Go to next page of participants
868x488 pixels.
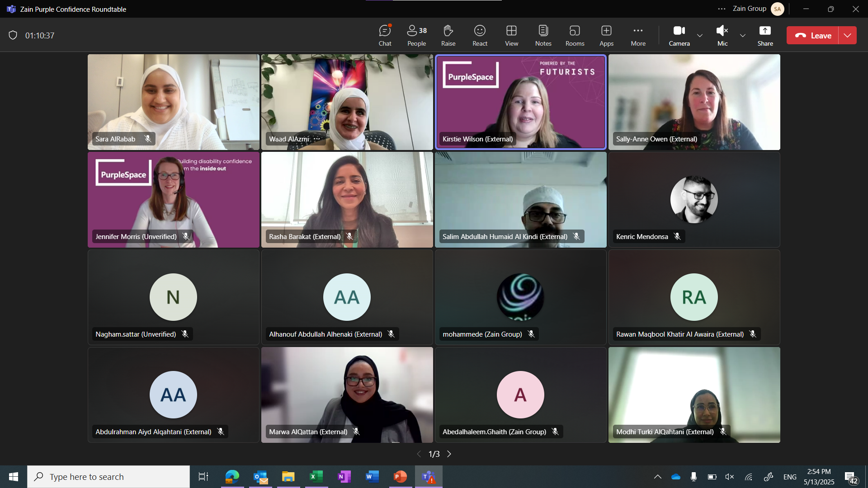(x=449, y=454)
